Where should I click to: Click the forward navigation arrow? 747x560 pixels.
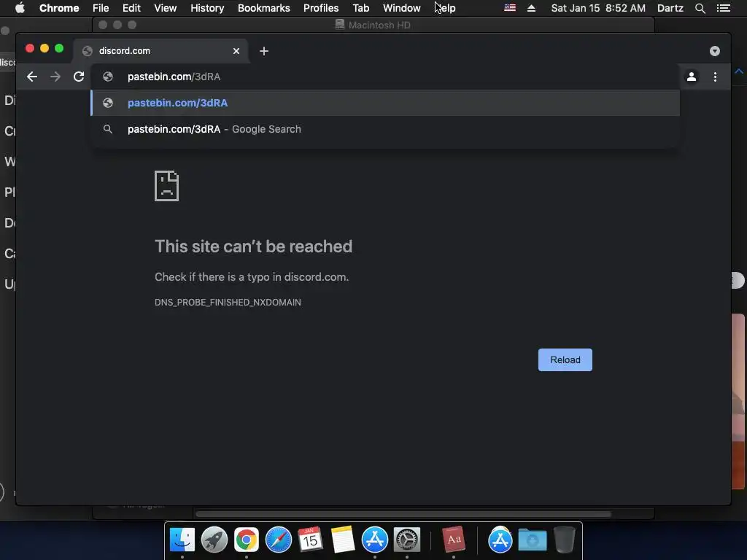pos(55,77)
